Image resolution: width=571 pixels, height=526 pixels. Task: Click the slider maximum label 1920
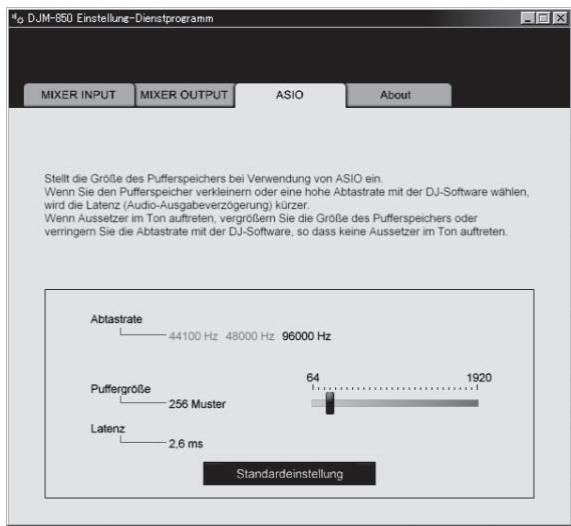point(479,377)
